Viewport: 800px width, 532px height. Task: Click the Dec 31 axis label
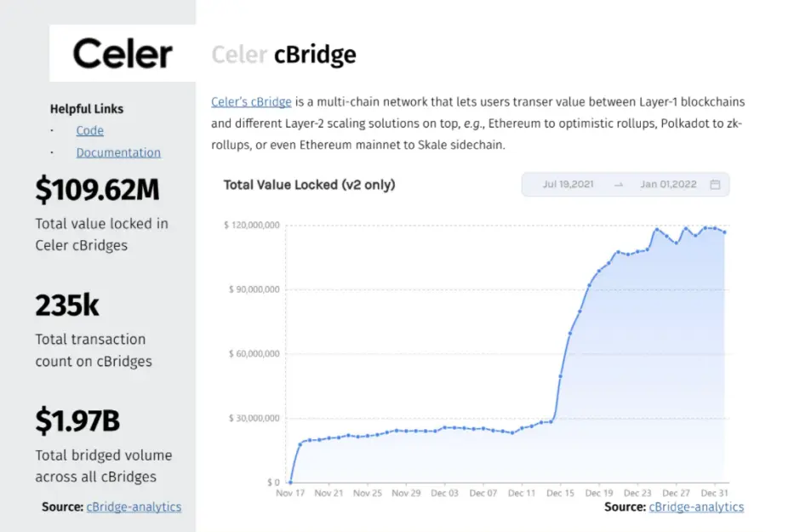pos(714,493)
